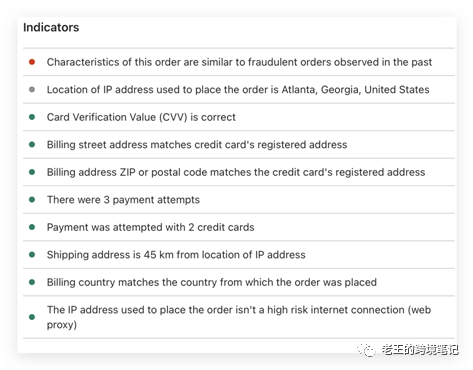Click green dot beside billing street address

32,144
